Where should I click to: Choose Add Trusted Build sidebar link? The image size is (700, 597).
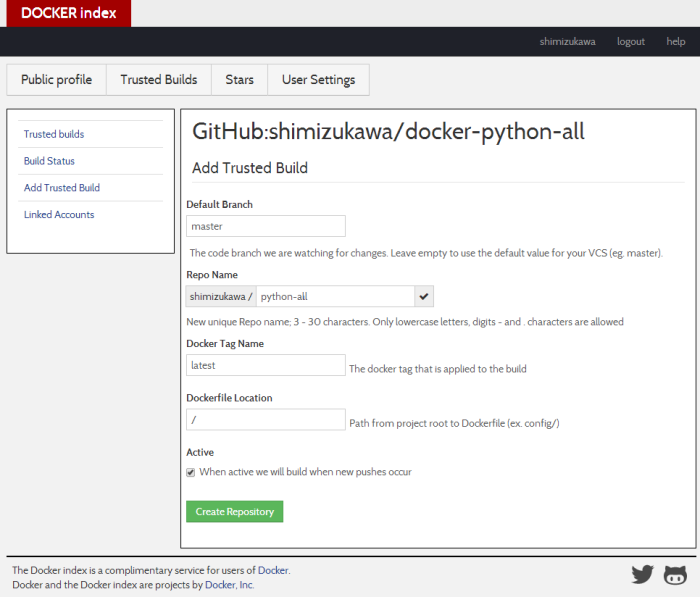(62, 188)
